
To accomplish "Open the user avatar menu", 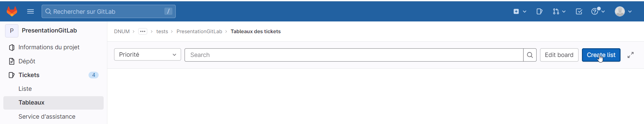I will 623,11.
